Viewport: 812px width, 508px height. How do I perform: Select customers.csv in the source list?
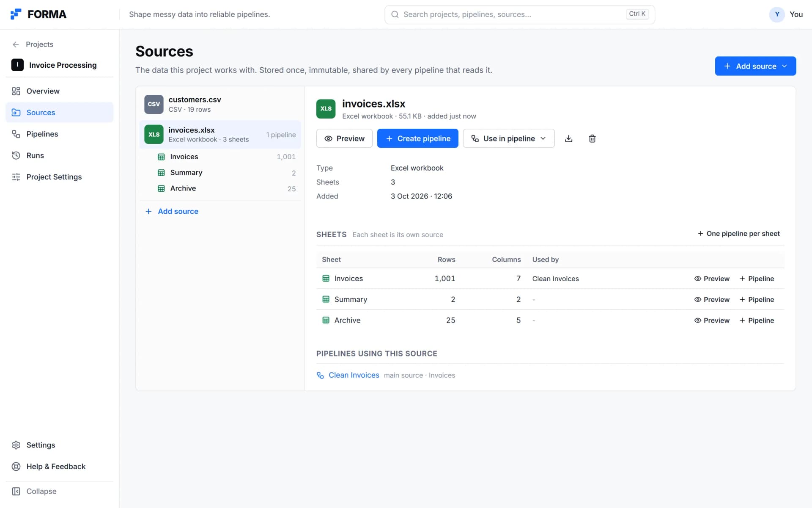point(220,104)
